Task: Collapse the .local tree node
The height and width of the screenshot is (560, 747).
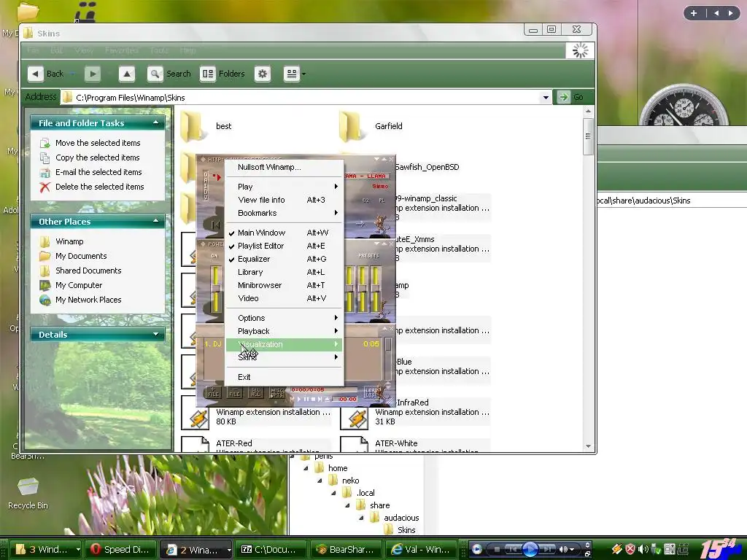Action: tap(334, 494)
